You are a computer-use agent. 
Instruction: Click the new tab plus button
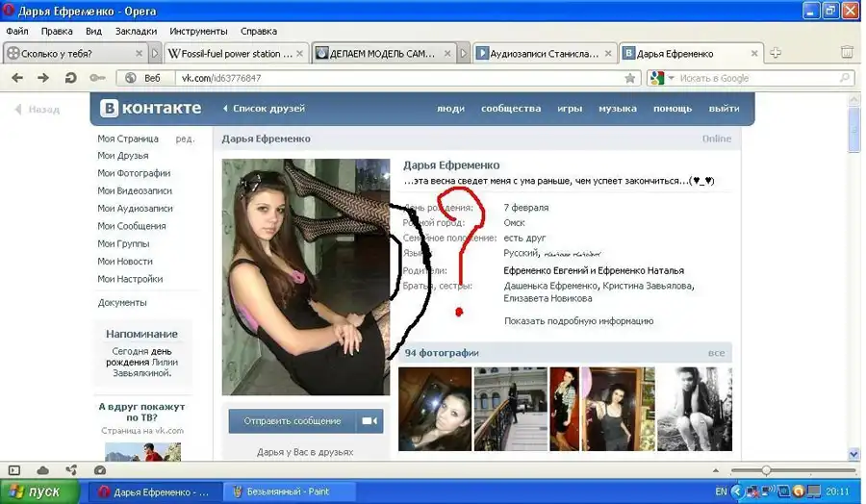pyautogui.click(x=776, y=53)
